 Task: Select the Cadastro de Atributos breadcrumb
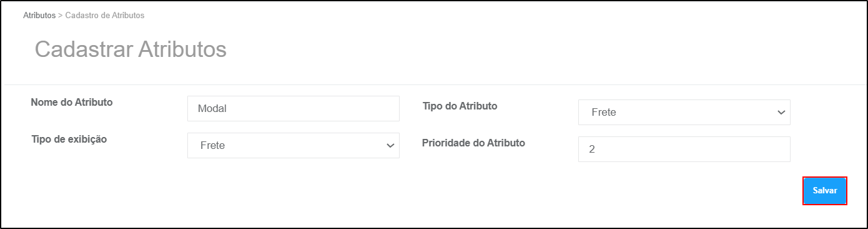pos(105,15)
